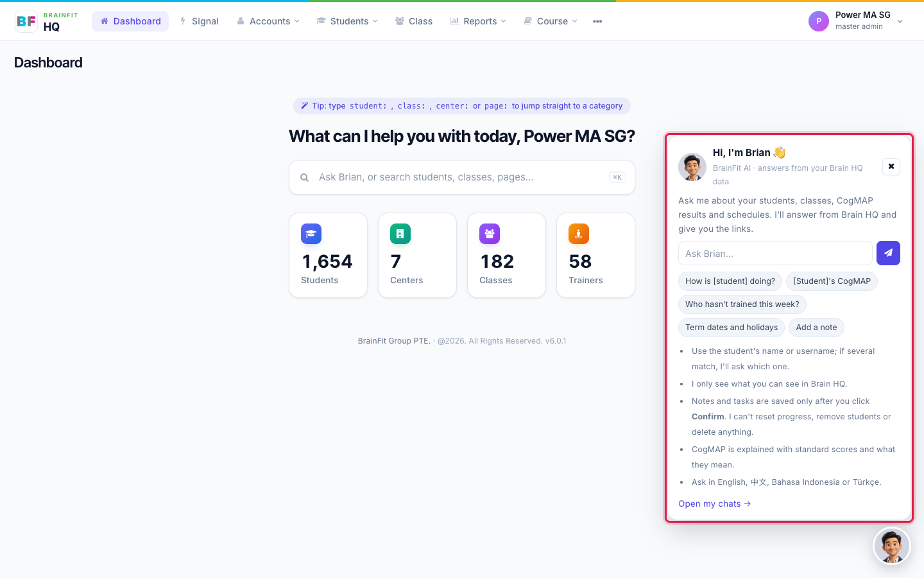Expand the Power MA SG account chevron
The height and width of the screenshot is (578, 924).
[900, 21]
